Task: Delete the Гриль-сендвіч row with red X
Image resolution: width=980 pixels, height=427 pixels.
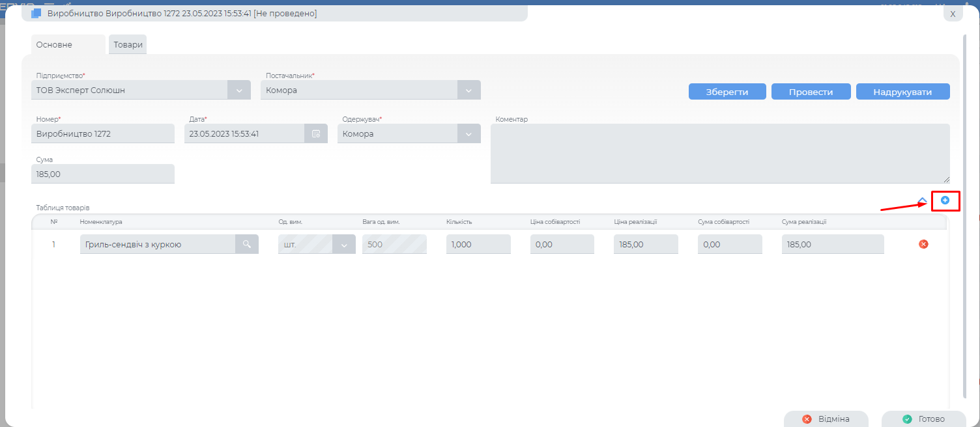Action: point(923,244)
